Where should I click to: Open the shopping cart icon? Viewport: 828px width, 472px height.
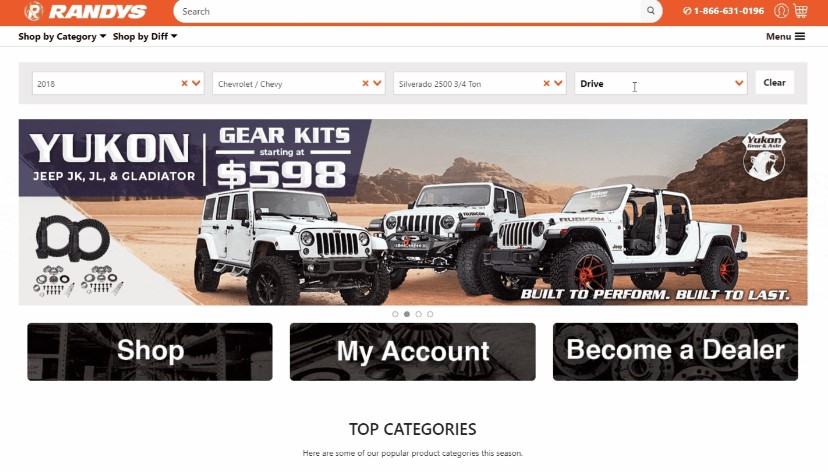click(801, 11)
